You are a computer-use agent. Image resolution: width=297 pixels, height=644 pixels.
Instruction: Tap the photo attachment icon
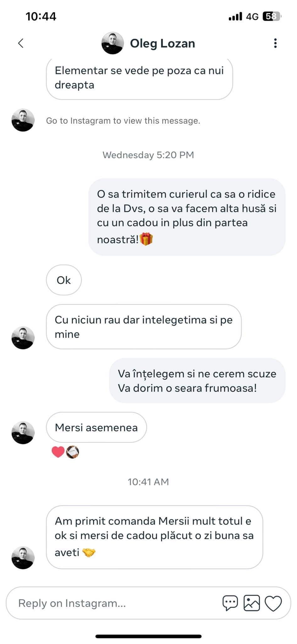coord(251,603)
